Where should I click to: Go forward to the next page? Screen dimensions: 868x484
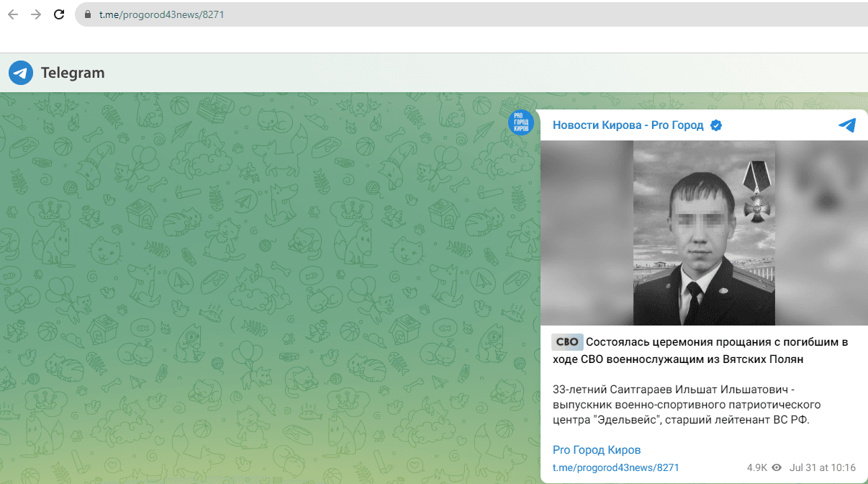36,14
